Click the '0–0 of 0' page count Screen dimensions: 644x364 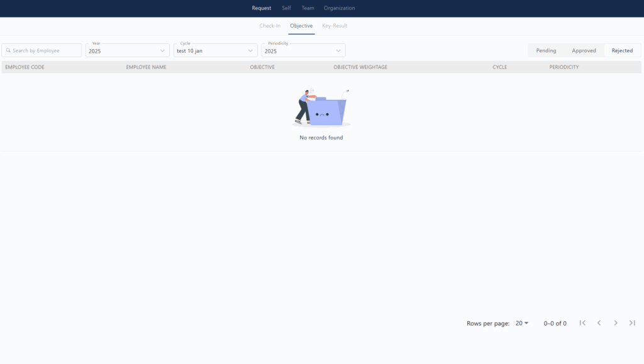click(x=555, y=323)
